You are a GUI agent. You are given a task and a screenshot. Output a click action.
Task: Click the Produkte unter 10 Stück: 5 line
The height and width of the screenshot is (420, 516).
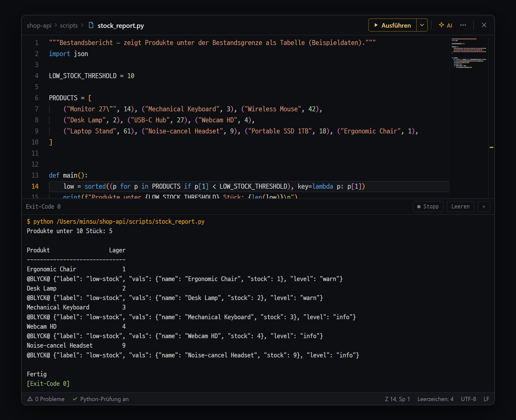pos(70,231)
